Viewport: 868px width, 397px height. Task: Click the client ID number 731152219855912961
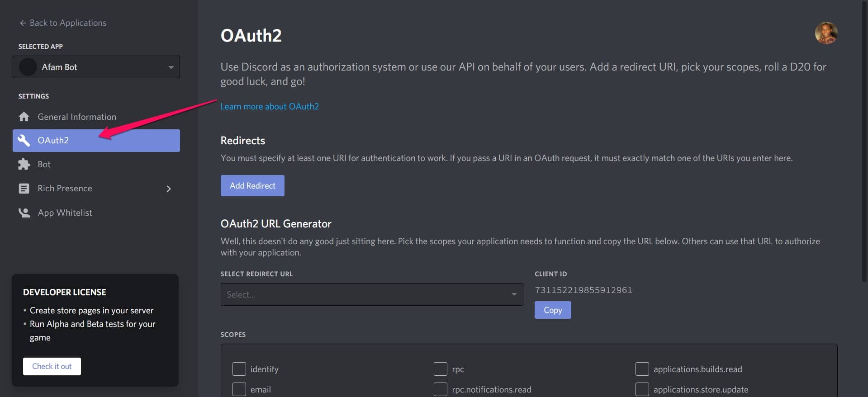tap(583, 290)
